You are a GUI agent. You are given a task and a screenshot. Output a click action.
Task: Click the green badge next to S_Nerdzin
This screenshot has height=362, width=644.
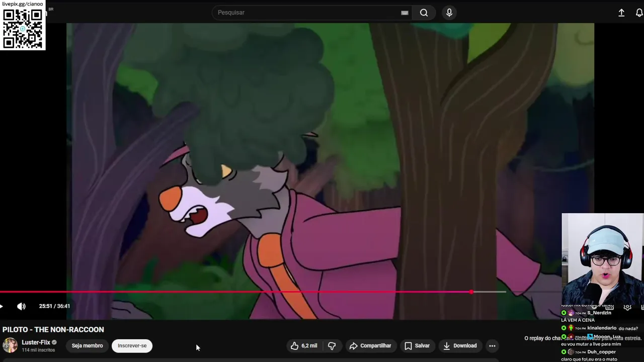tap(564, 313)
